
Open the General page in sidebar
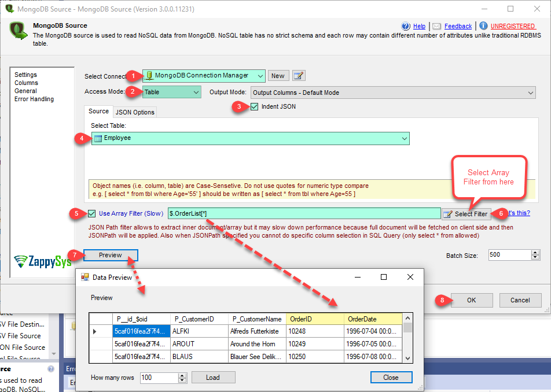[25, 91]
